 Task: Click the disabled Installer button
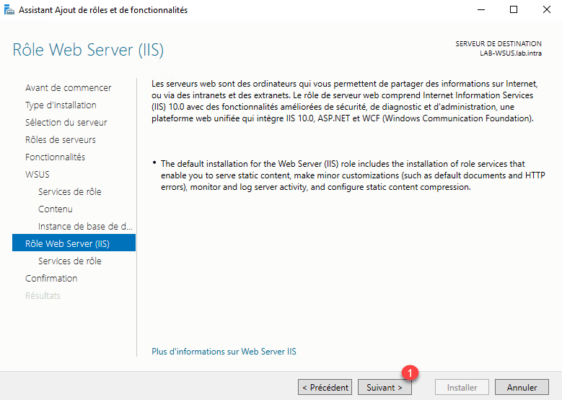[x=462, y=387]
